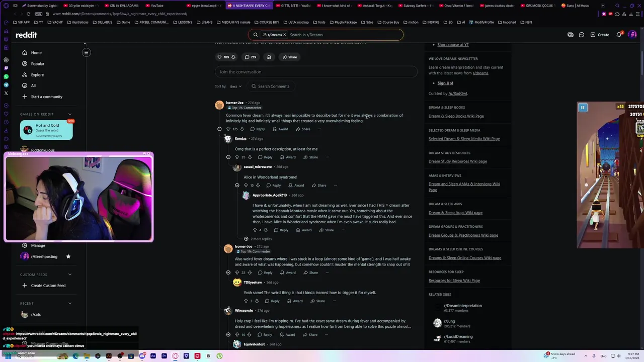Open 'Short course at YT' link
Viewport: 644px width, 362px height.
click(453, 45)
